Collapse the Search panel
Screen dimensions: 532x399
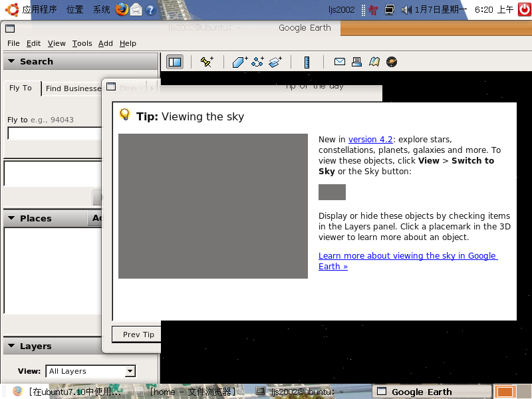pyautogui.click(x=11, y=61)
